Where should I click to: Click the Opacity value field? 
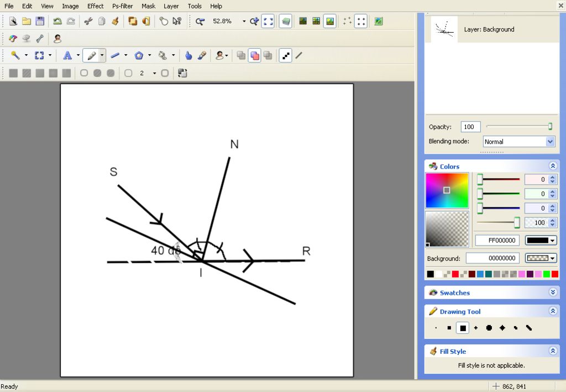point(470,127)
